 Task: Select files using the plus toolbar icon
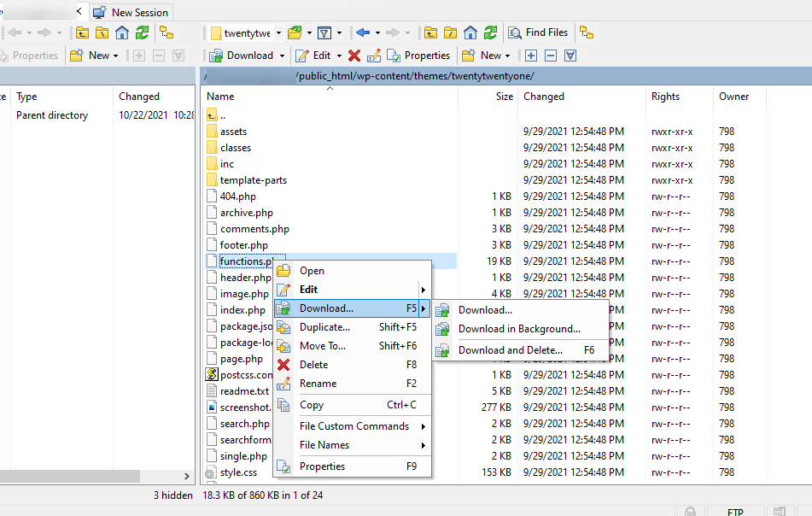(x=531, y=55)
